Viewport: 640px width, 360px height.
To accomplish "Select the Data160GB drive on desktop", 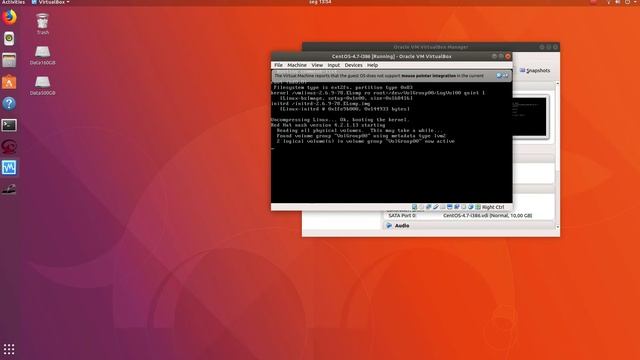I will click(x=42, y=55).
